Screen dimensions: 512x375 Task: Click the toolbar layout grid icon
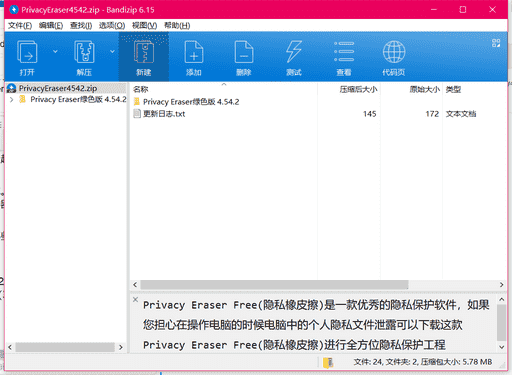click(x=496, y=43)
